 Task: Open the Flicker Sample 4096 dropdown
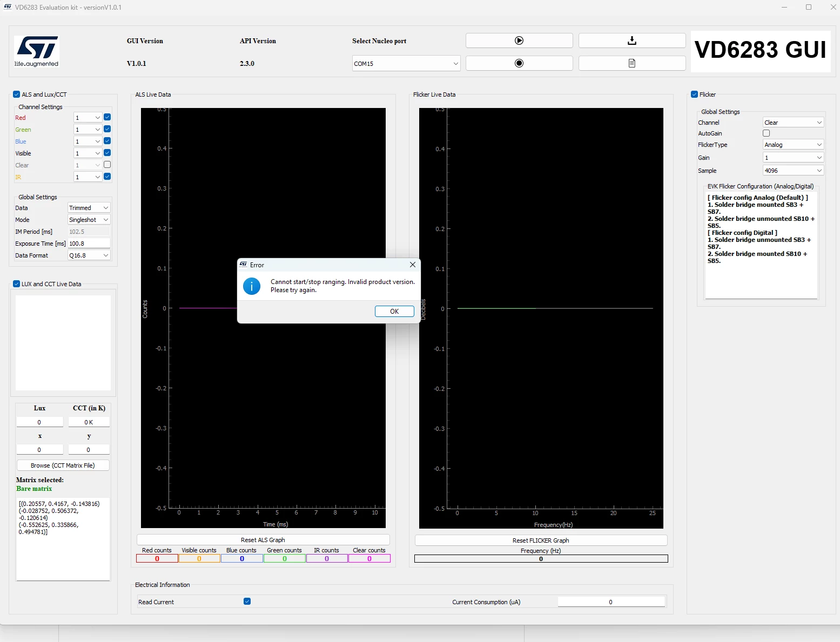[x=793, y=171]
